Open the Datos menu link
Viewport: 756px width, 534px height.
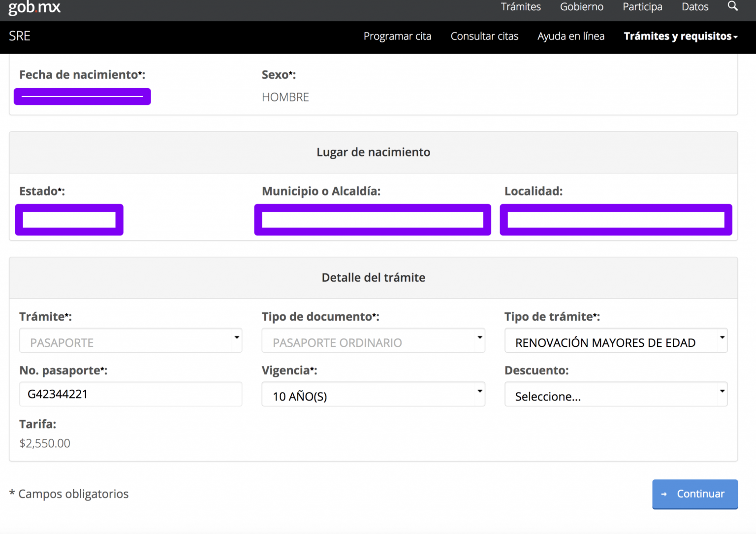pyautogui.click(x=694, y=7)
